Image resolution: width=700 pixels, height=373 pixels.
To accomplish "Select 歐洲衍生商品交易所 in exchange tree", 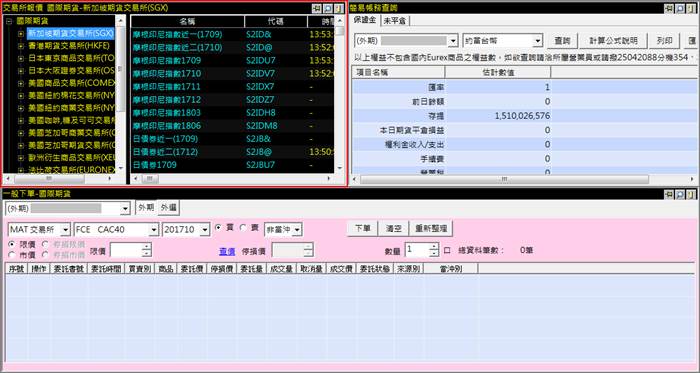I will click(x=71, y=157).
